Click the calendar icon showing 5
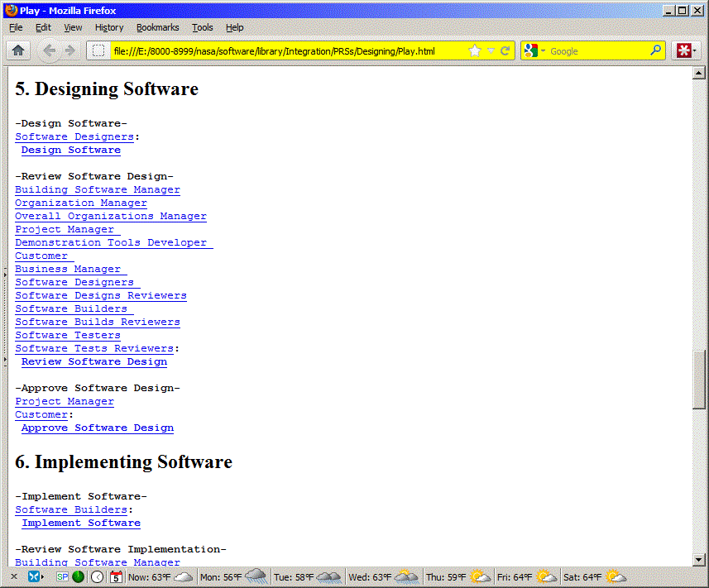Viewport: 709px width, 588px height. [x=116, y=576]
